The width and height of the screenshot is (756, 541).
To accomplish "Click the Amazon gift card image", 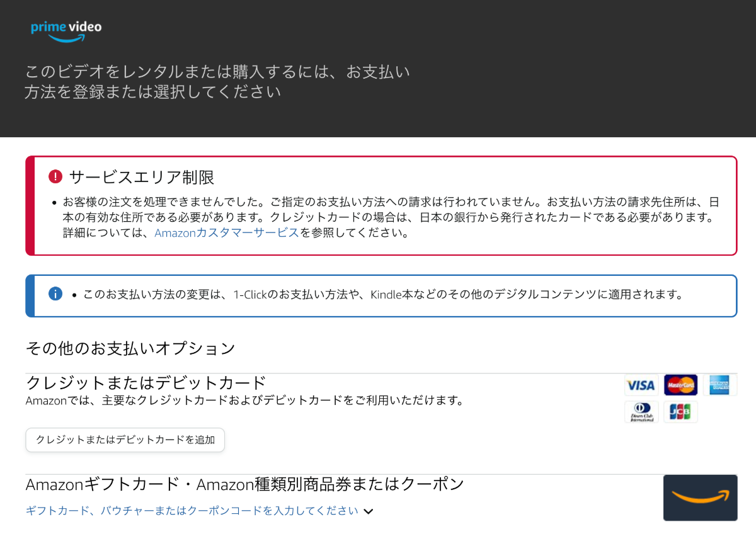I will 700,498.
